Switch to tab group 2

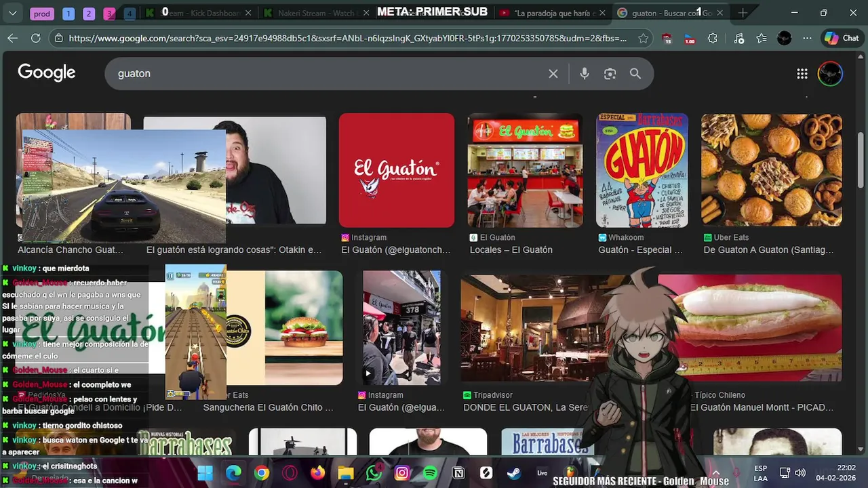[x=88, y=14]
